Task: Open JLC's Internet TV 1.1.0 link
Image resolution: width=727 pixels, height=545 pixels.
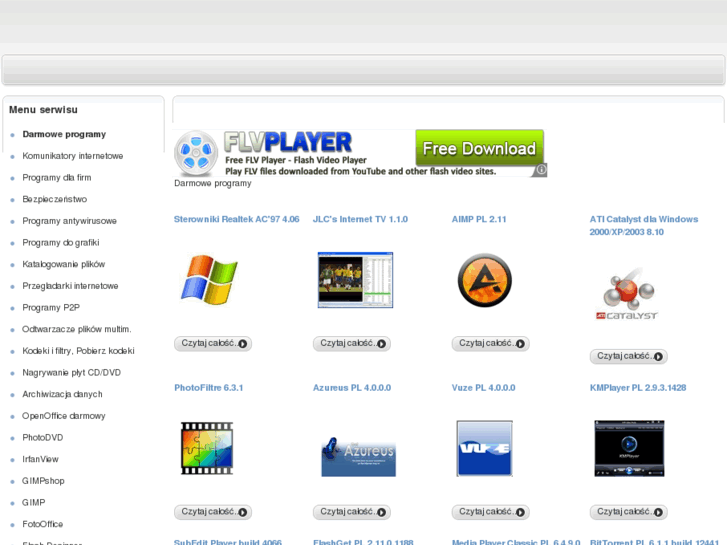Action: [x=360, y=219]
